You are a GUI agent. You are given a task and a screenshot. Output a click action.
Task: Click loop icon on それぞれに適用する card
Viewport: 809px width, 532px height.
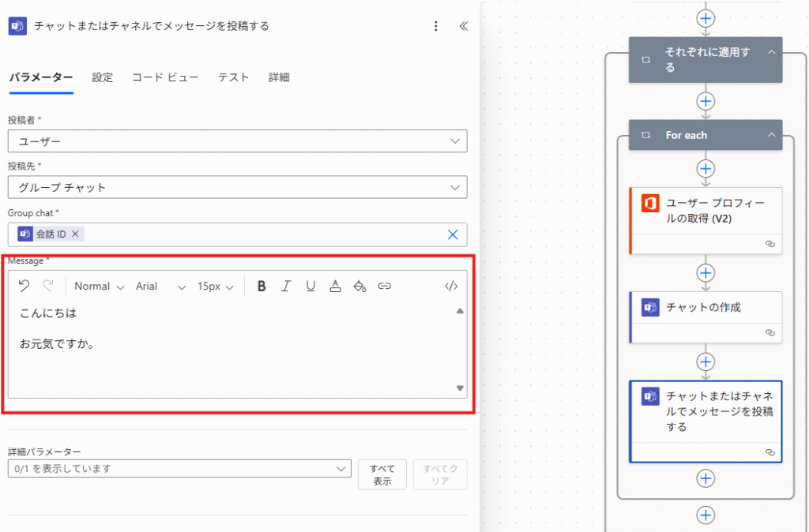(x=645, y=60)
